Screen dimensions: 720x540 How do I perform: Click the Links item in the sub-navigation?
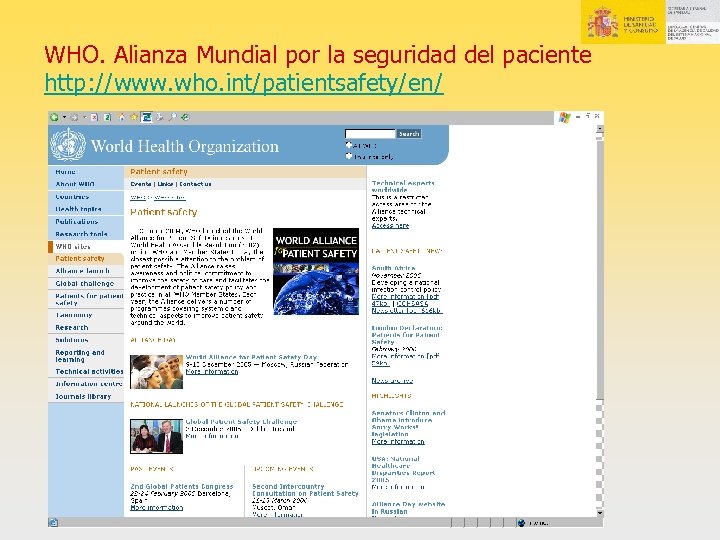pyautogui.click(x=165, y=184)
